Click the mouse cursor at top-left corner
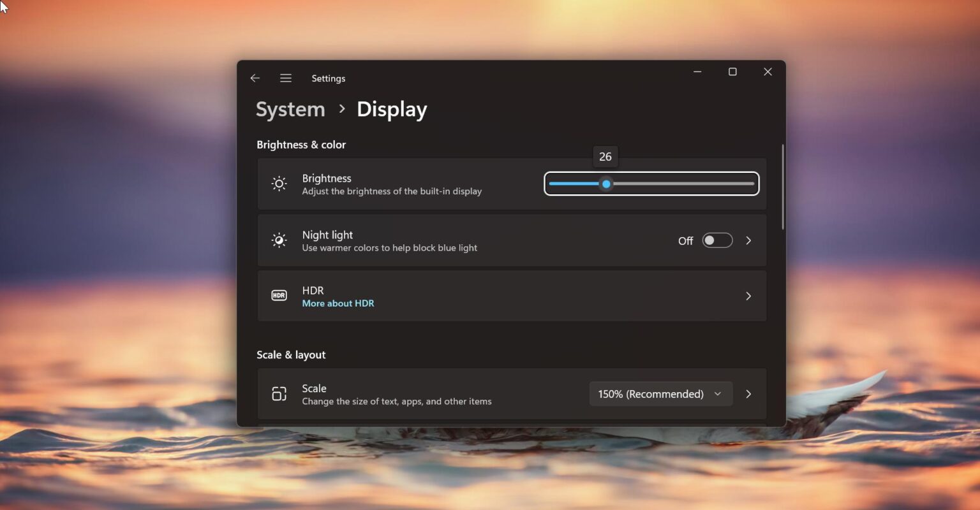 [3, 5]
